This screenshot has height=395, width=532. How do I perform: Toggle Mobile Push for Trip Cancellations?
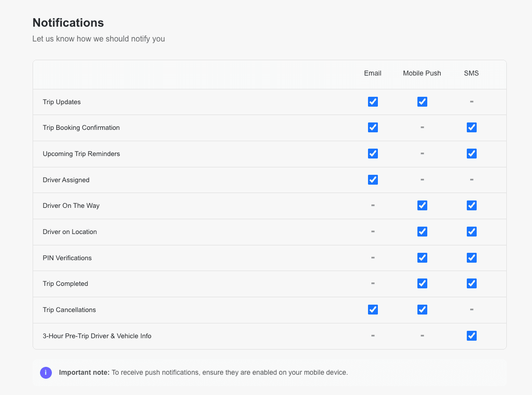422,310
